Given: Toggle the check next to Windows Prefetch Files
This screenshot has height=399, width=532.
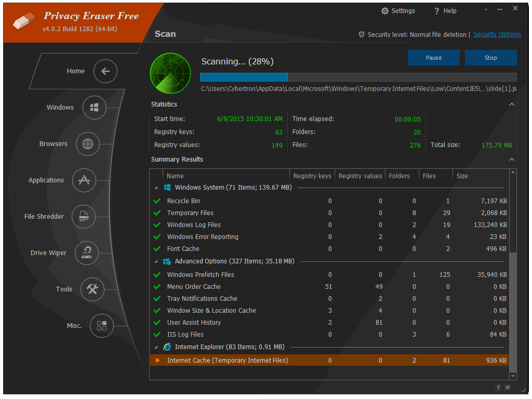Looking at the screenshot, I should (156, 274).
